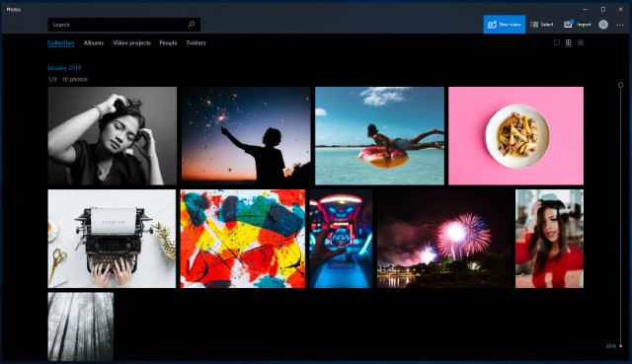Switch to Video projects tab
This screenshot has width=632, height=364.
click(131, 42)
